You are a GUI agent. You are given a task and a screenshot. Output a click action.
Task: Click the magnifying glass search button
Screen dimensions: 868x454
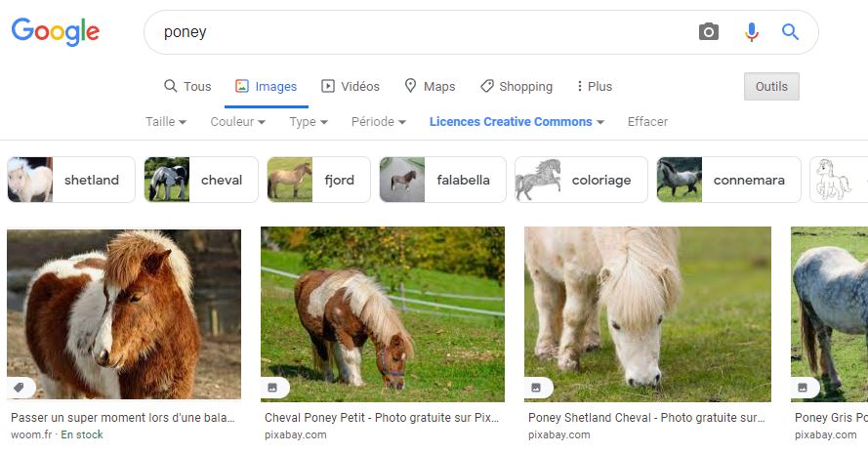click(x=790, y=32)
